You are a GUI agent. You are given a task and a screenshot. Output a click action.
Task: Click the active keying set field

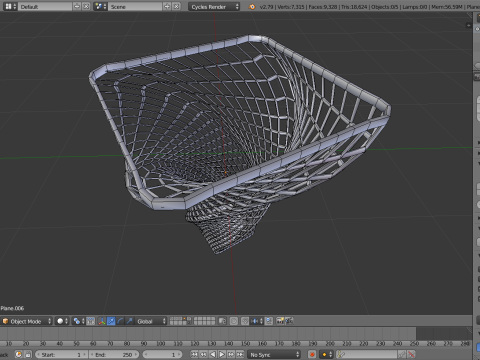(x=367, y=354)
